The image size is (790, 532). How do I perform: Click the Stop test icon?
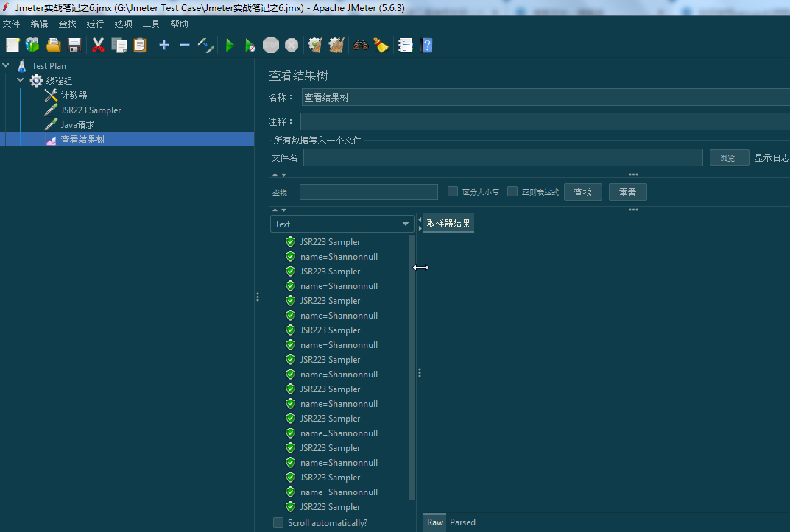(x=271, y=46)
